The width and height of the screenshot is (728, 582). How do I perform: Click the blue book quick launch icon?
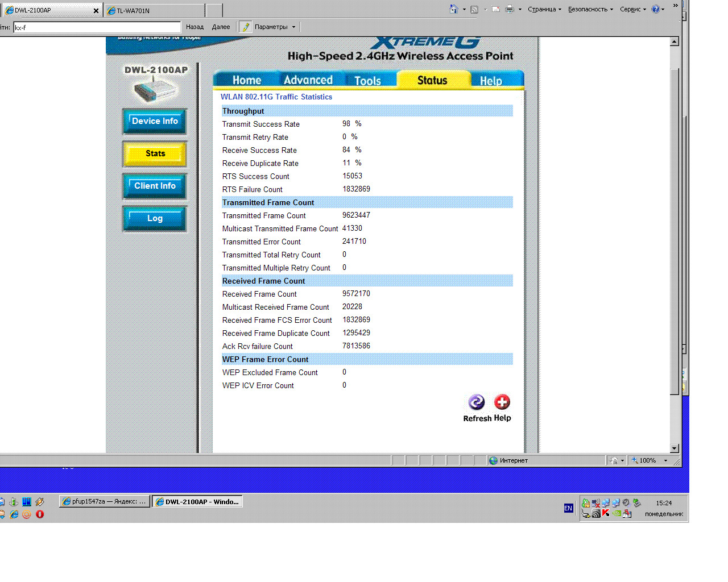click(27, 501)
